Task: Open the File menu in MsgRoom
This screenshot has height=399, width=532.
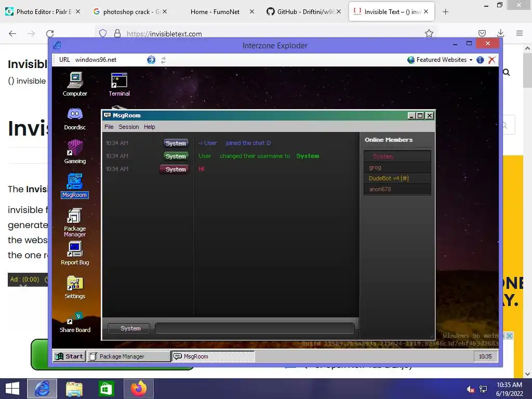Action: tap(109, 127)
